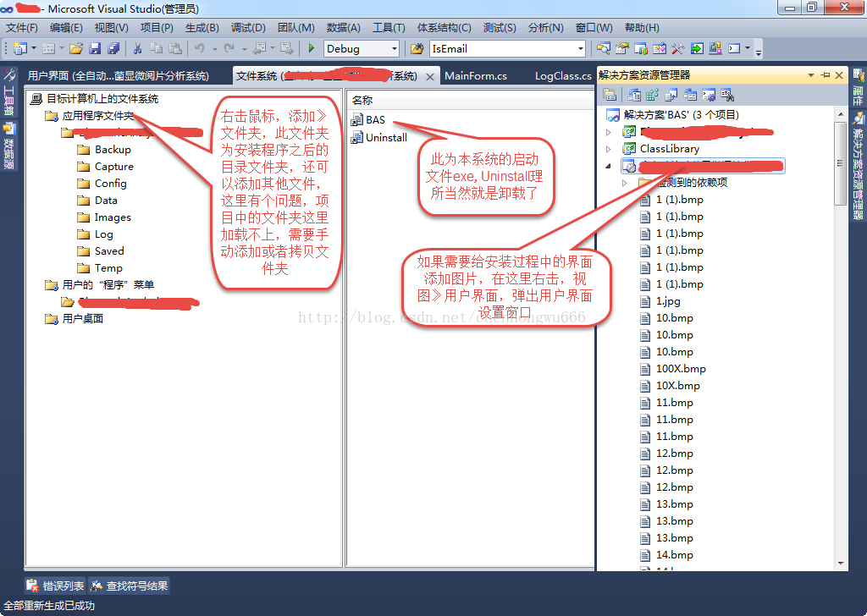Viewport: 867px width, 616px height.
Task: Select the Backup folder in file system tree
Action: 104,150
